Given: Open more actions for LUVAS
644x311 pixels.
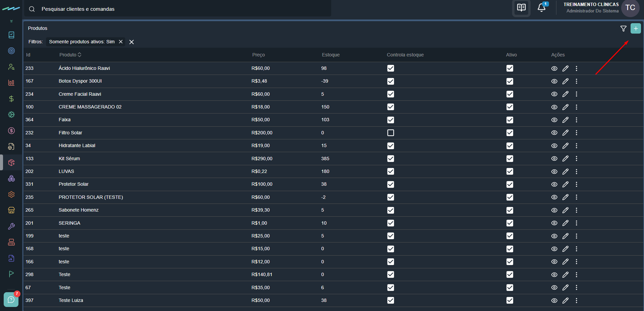Looking at the screenshot, I should click(577, 171).
